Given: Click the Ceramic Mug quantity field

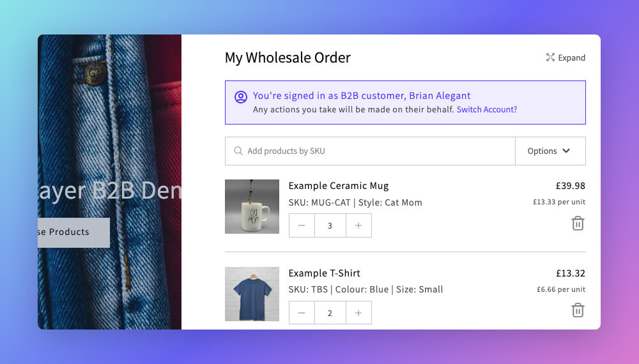Looking at the screenshot, I should (330, 225).
